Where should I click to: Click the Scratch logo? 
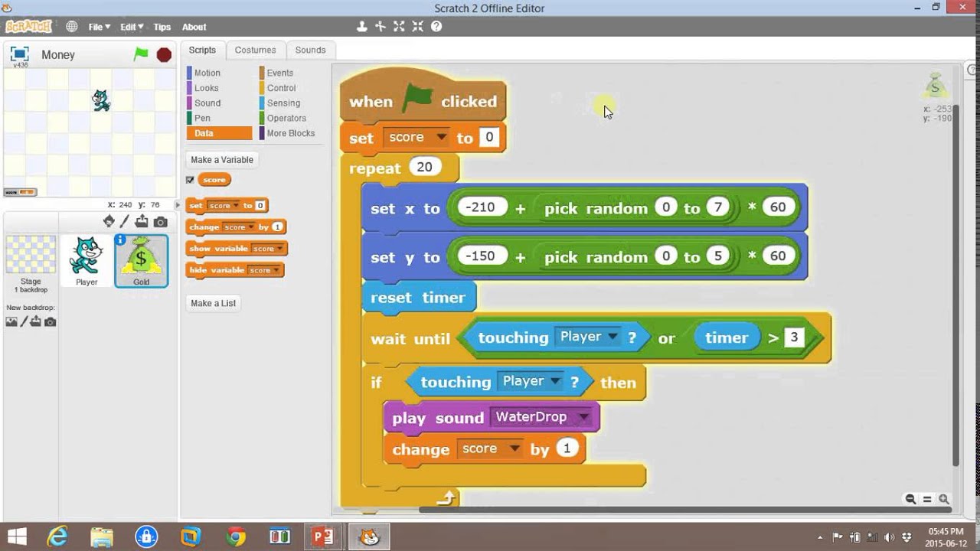pyautogui.click(x=29, y=27)
